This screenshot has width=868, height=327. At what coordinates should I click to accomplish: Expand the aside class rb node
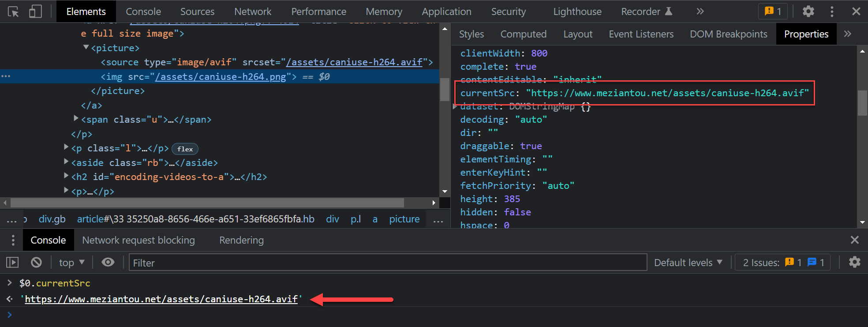[x=66, y=162]
